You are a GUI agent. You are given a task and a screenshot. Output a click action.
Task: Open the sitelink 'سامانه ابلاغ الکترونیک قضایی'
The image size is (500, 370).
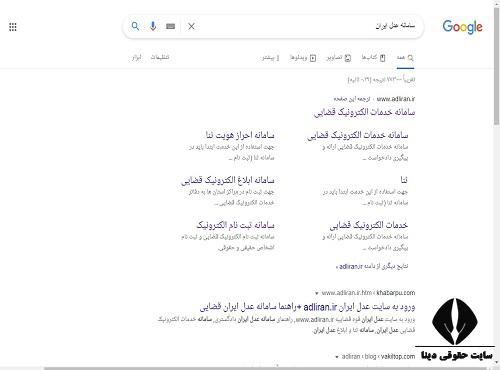tap(228, 180)
